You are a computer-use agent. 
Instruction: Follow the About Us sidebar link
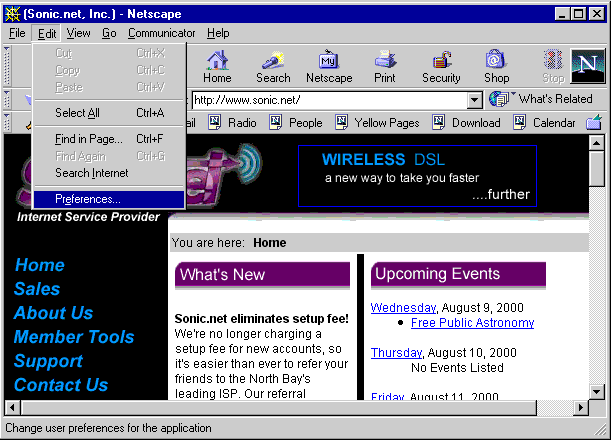pos(53,313)
